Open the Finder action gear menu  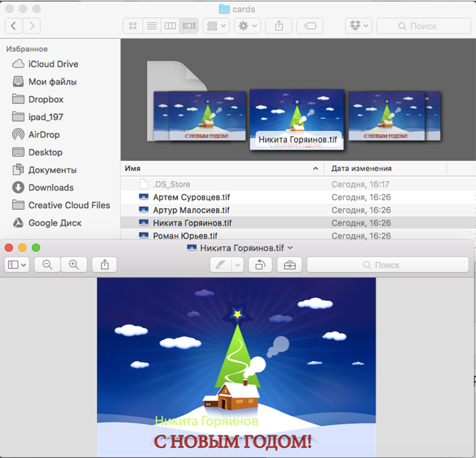248,26
